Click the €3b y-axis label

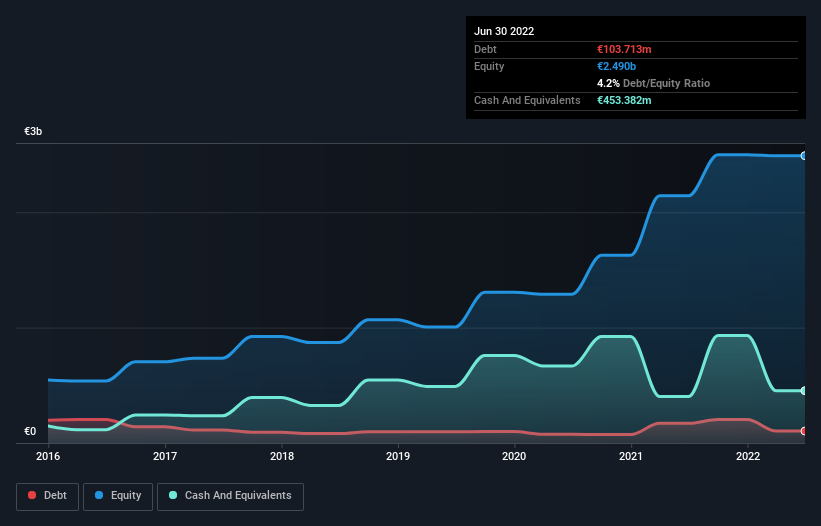click(33, 131)
